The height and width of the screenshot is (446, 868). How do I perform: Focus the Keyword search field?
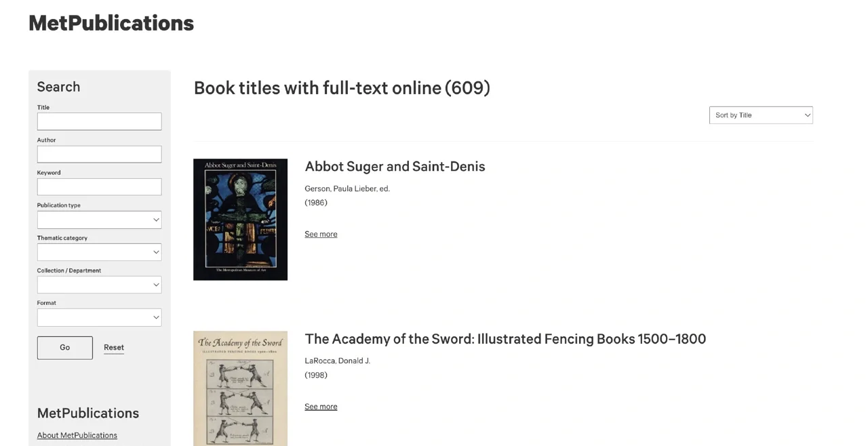[x=99, y=186]
